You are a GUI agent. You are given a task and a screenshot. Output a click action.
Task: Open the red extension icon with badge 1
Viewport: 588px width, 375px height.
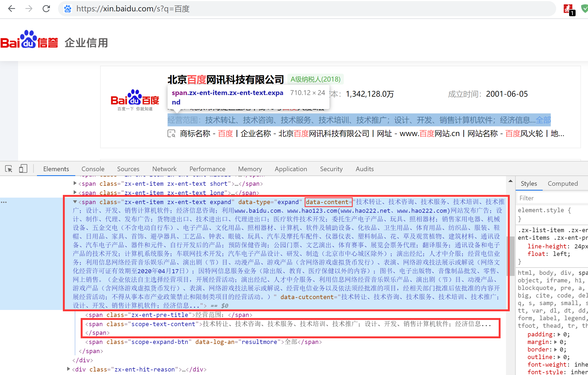pyautogui.click(x=569, y=10)
